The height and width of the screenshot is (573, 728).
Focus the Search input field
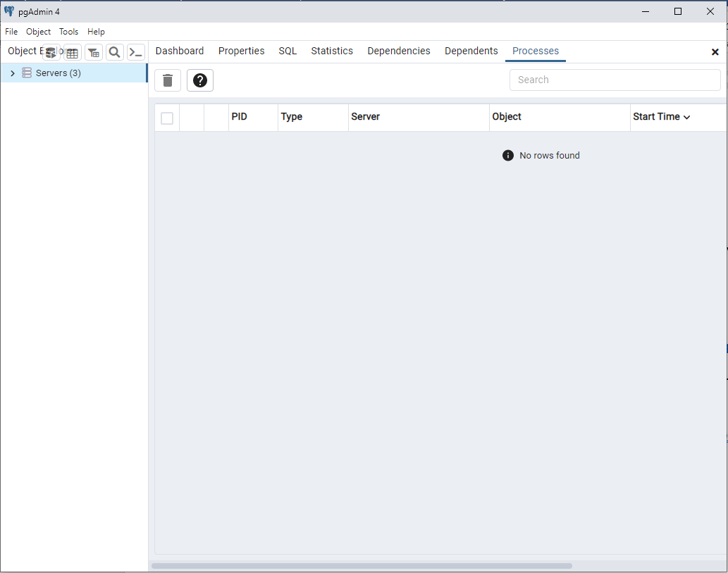615,80
